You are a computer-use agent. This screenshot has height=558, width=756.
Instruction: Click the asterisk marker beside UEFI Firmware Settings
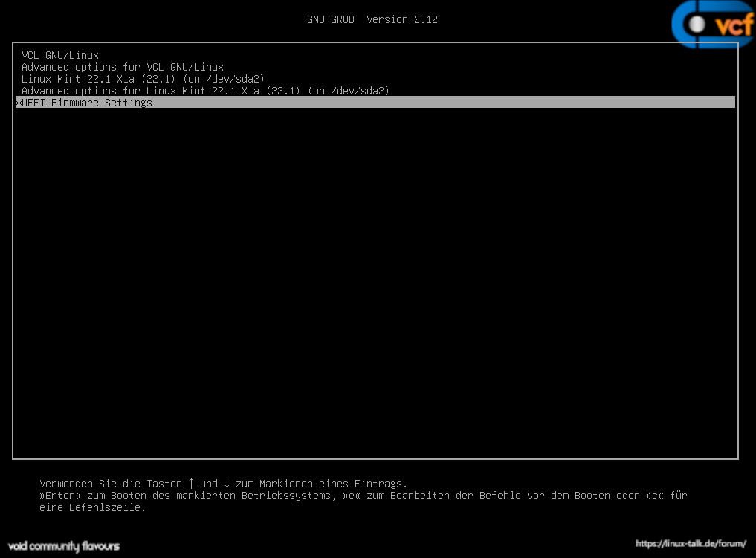point(18,103)
